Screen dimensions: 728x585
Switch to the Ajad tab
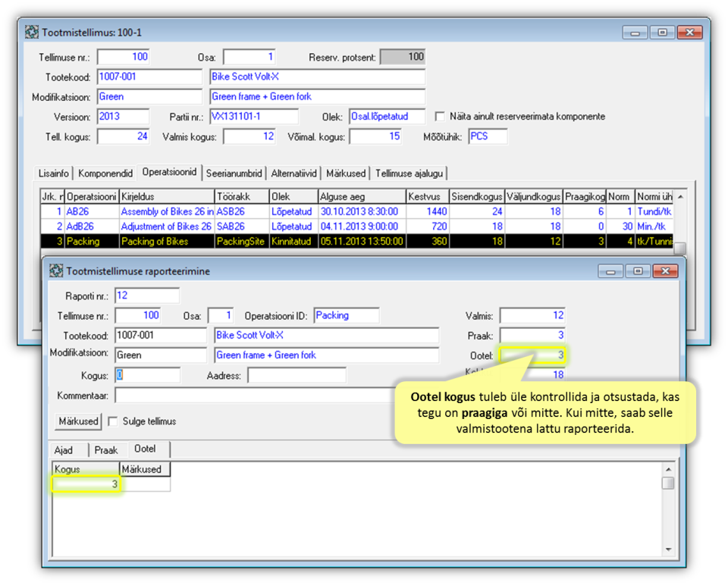64,450
